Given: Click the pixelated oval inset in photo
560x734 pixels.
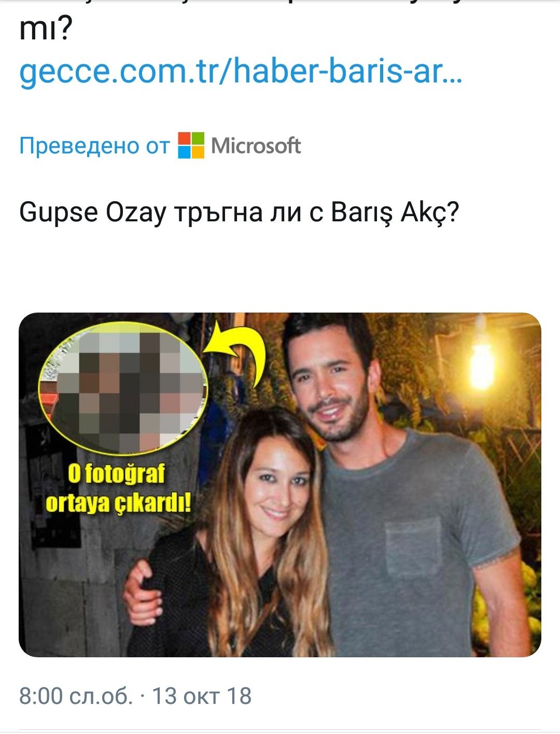Looking at the screenshot, I should (x=123, y=387).
